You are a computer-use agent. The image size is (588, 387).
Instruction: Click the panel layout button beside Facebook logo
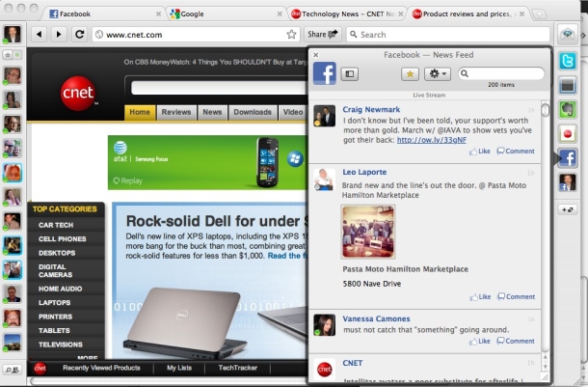tap(350, 74)
